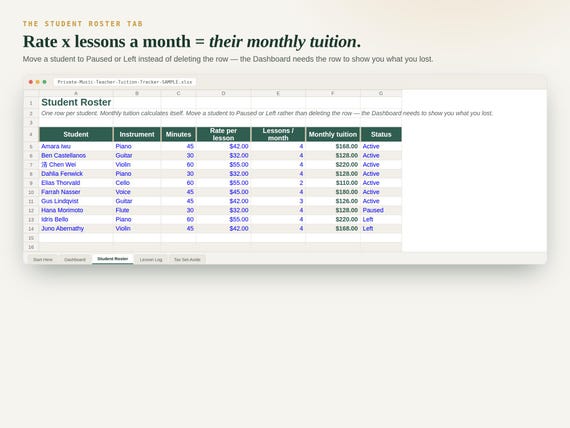The image size is (570, 428).
Task: Select the Left status for Idris Bello
Action: click(x=381, y=219)
